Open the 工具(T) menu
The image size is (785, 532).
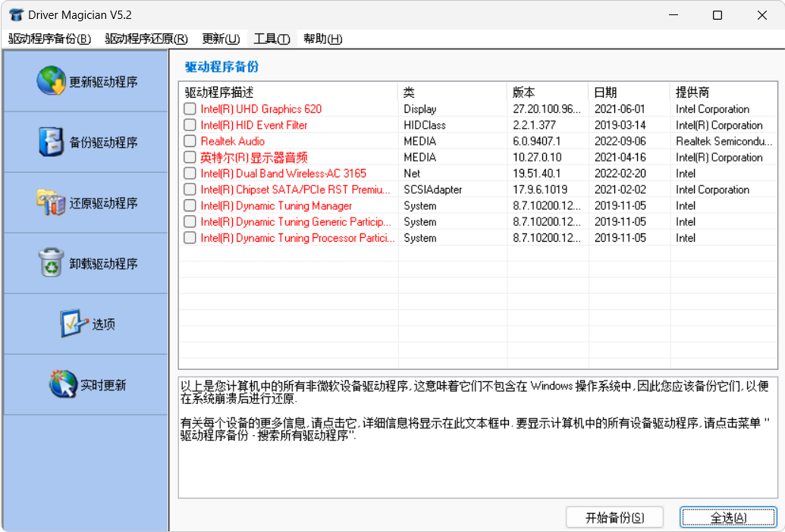(272, 39)
